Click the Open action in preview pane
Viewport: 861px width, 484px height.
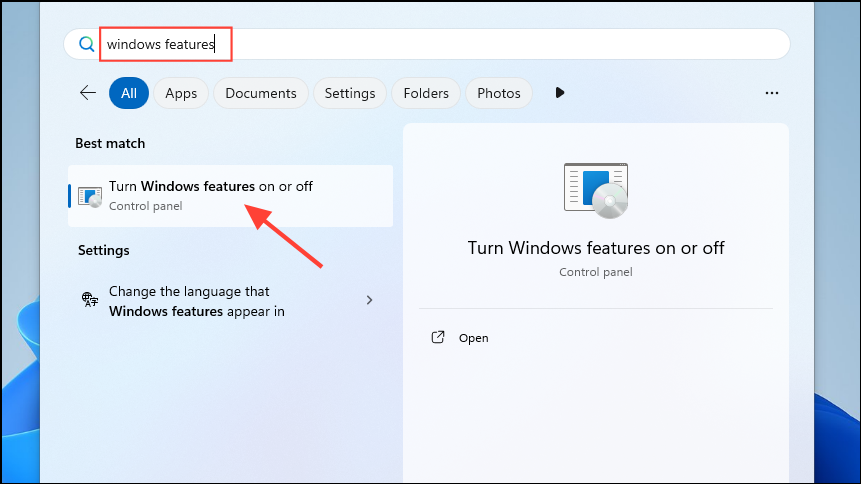pyautogui.click(x=473, y=338)
